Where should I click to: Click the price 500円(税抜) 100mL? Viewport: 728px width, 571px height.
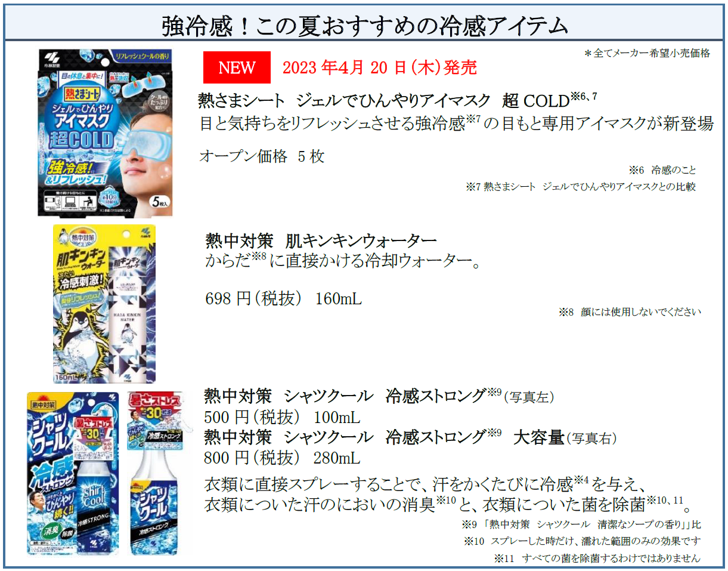[282, 417]
